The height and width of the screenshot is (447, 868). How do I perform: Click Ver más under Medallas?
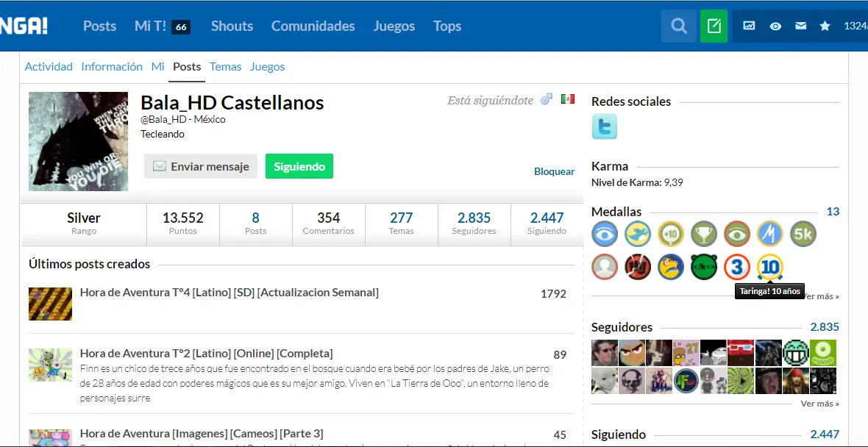pos(822,296)
